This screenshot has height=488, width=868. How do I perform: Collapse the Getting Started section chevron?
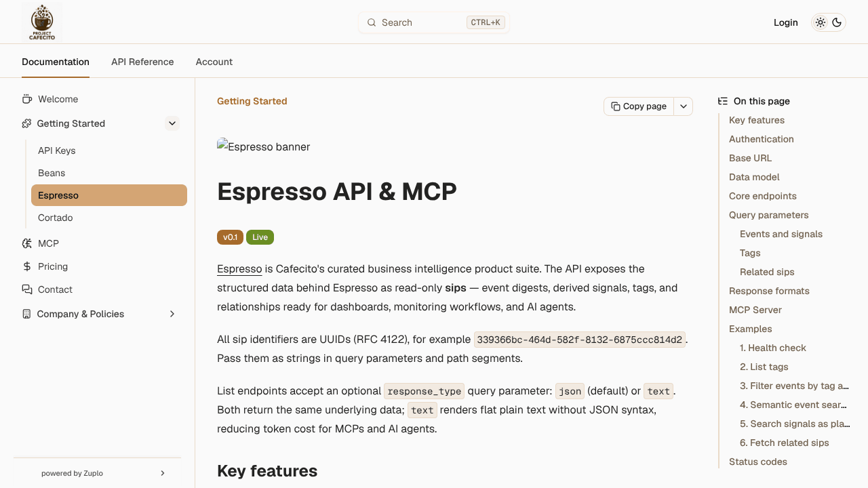(172, 123)
